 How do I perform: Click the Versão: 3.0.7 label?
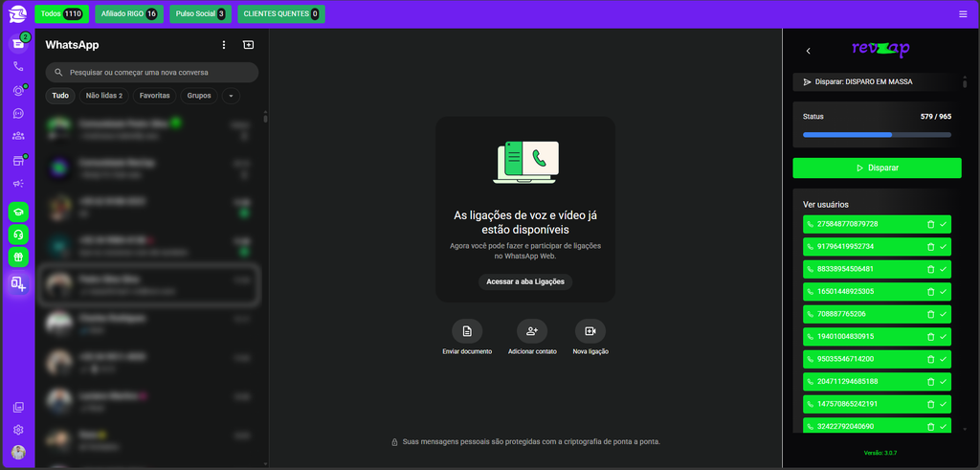(x=880, y=453)
